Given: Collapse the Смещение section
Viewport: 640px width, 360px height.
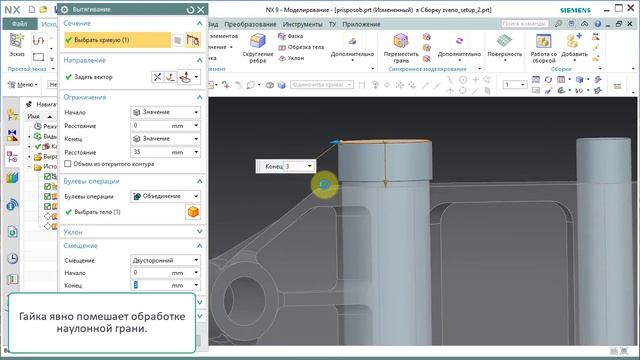Looking at the screenshot, I should (200, 246).
